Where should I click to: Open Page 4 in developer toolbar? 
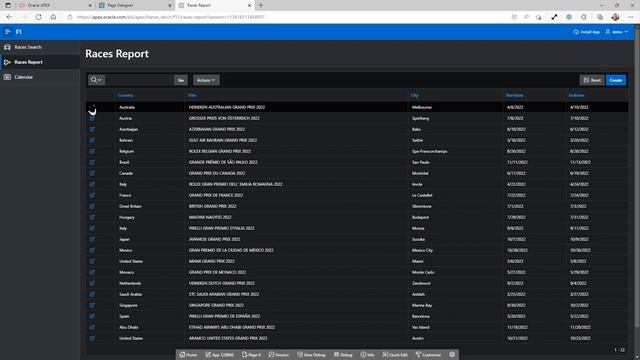(251, 355)
